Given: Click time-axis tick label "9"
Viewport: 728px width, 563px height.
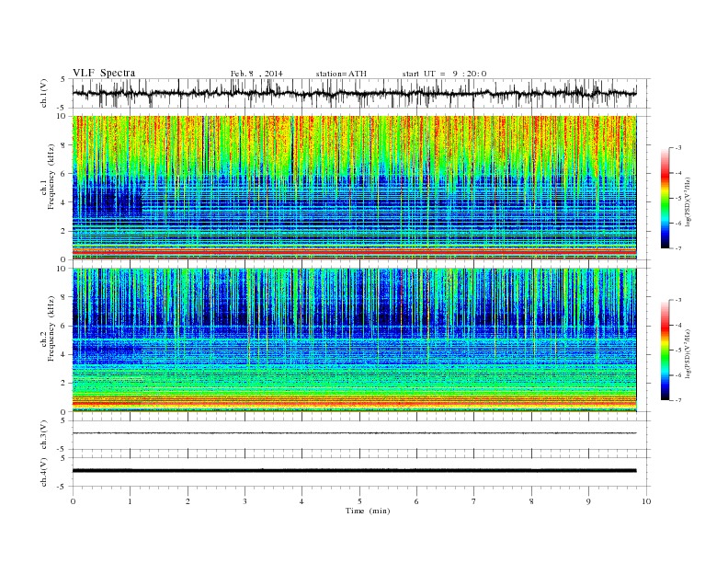Looking at the screenshot, I should pyautogui.click(x=588, y=501).
